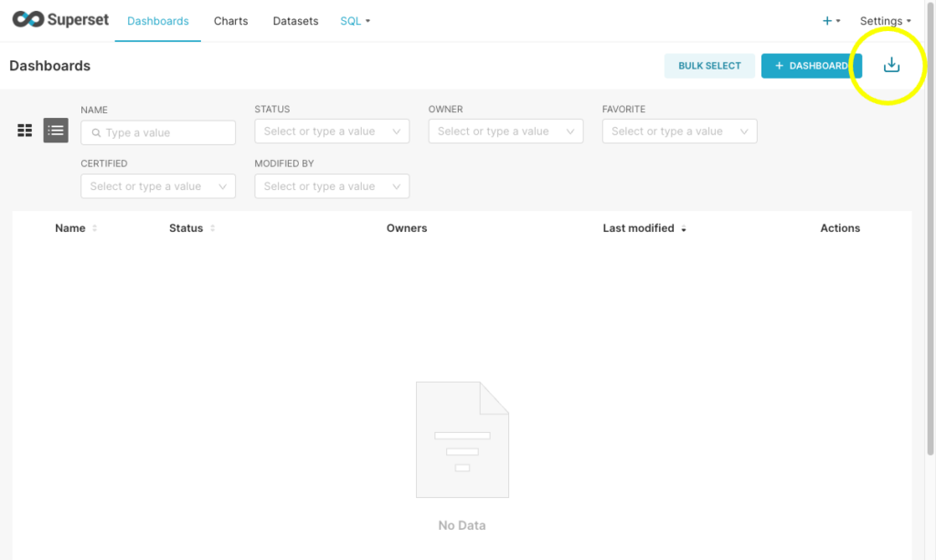936x560 pixels.
Task: Open the Modified by filter dropdown
Action: [x=396, y=186]
